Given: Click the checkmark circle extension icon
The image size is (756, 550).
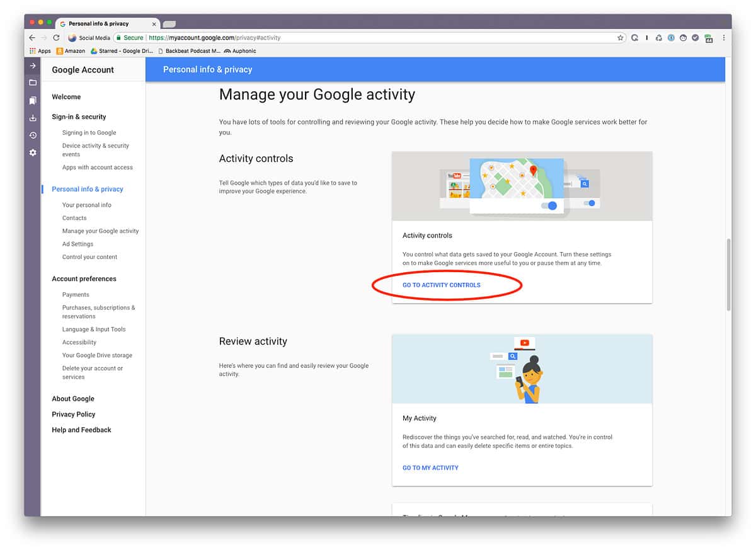Looking at the screenshot, I should click(x=696, y=38).
